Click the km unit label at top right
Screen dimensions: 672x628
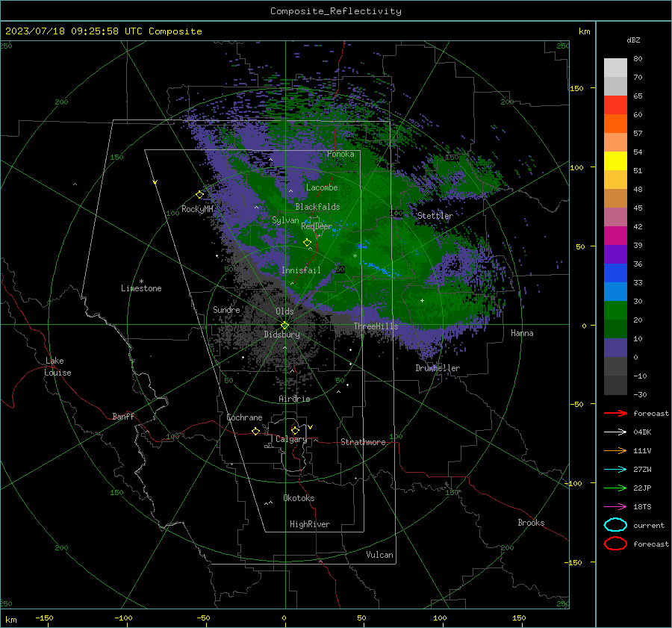point(584,31)
